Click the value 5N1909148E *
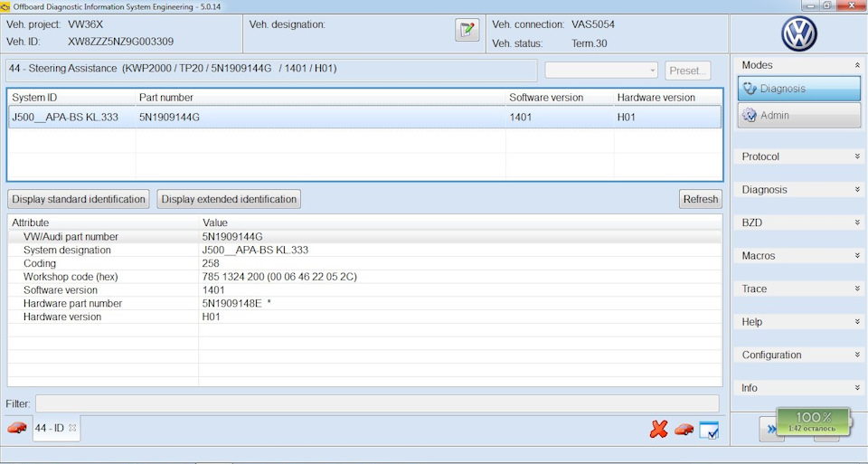This screenshot has height=464, width=868. 236,303
